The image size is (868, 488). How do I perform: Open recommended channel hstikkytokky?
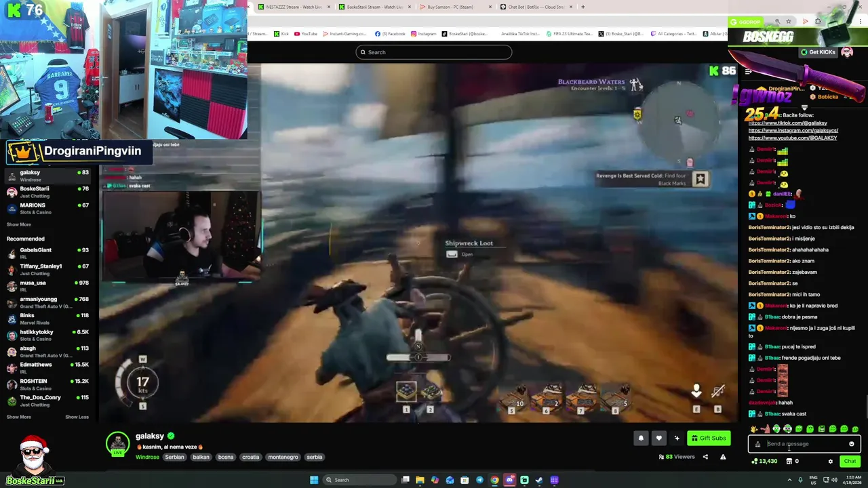pos(47,335)
